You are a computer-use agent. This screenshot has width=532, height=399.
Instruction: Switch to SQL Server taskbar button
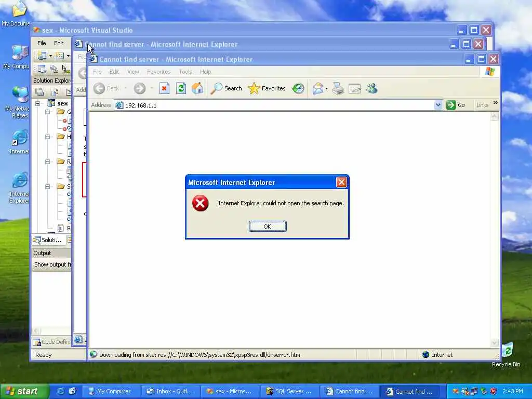[x=290, y=391]
